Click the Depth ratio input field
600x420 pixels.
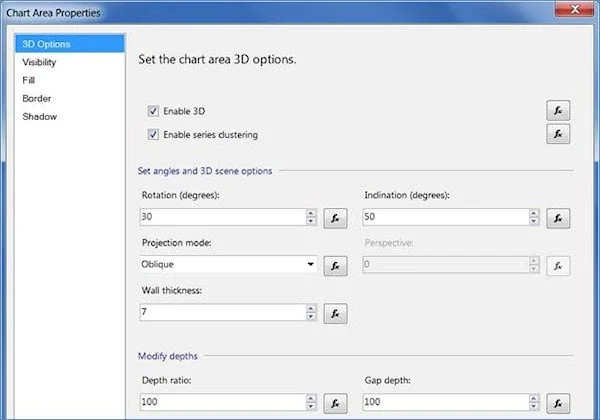pos(223,402)
